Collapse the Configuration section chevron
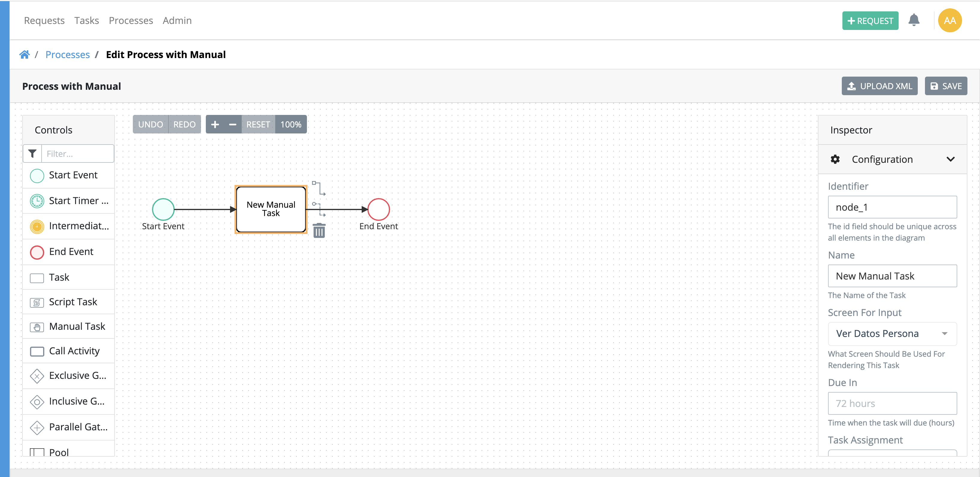The image size is (980, 477). pos(950,159)
